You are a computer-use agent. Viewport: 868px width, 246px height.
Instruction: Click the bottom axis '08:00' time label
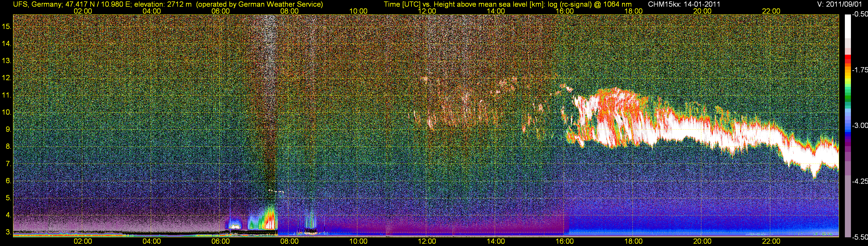click(x=289, y=241)
